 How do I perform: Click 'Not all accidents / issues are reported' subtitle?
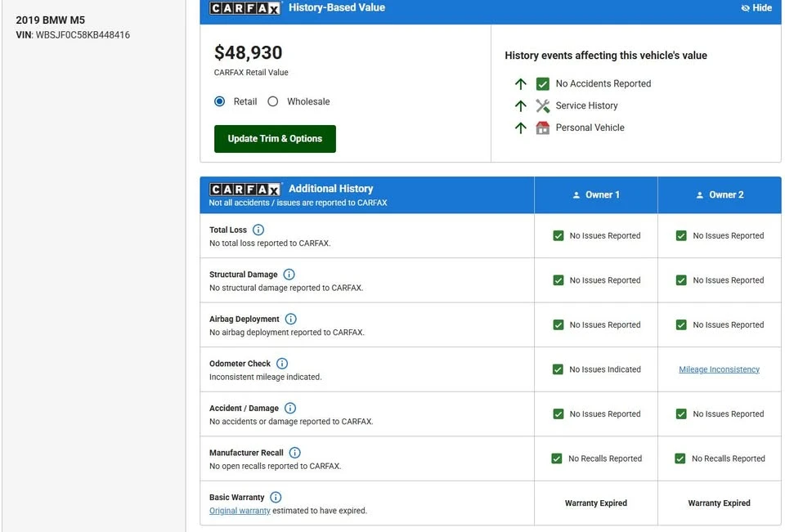click(298, 203)
